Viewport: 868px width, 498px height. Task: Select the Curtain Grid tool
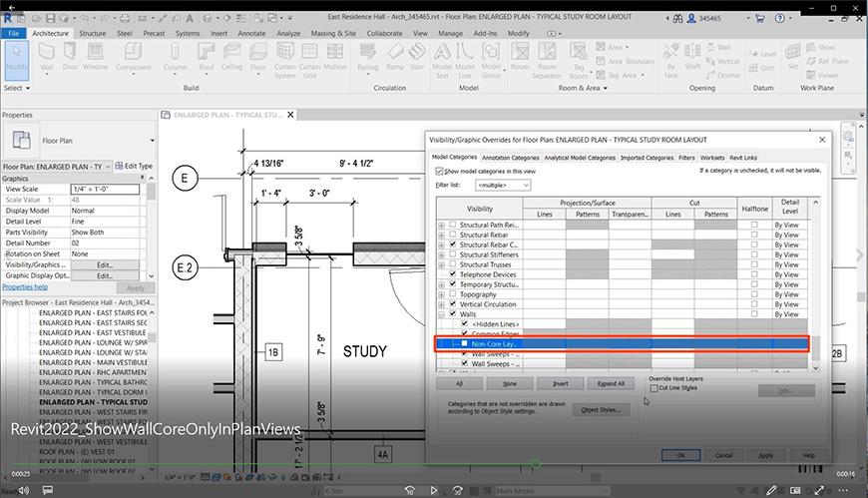pos(309,61)
